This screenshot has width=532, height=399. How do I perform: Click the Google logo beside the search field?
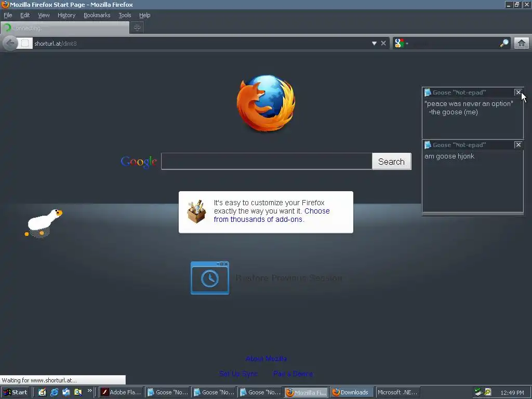tap(139, 162)
